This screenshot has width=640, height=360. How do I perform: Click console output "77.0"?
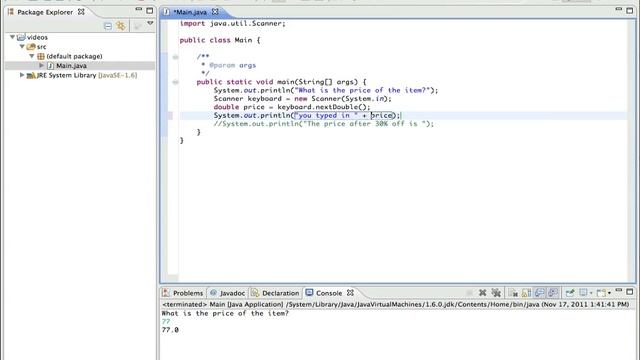click(170, 330)
